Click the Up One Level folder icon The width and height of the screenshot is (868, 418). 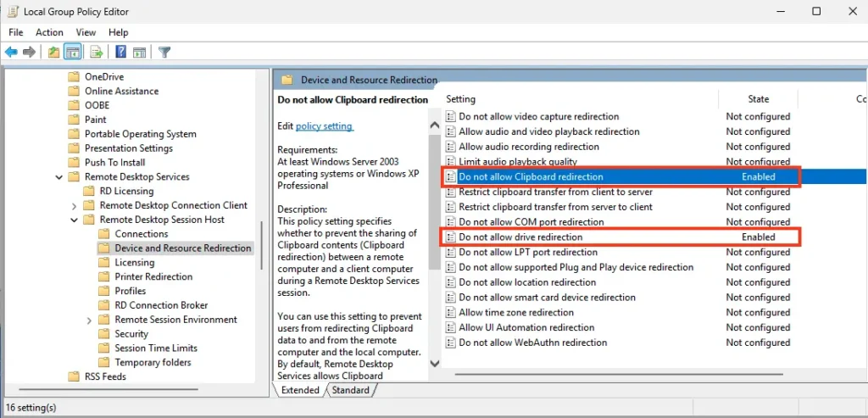point(53,52)
